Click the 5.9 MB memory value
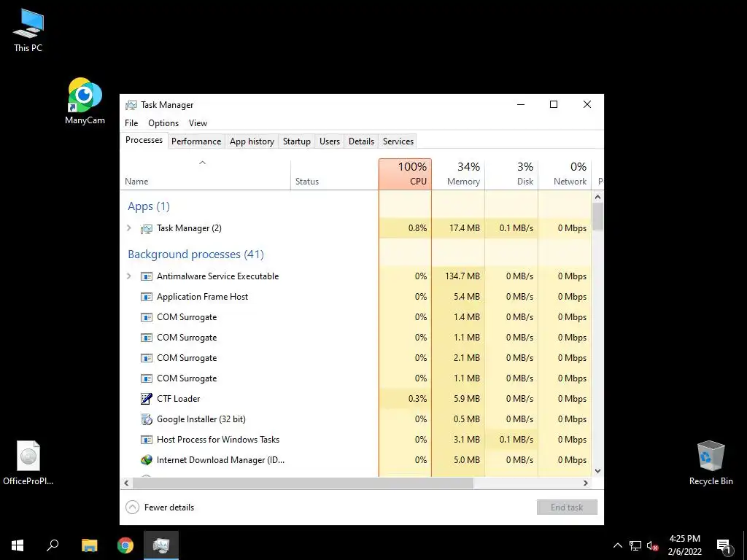The width and height of the screenshot is (747, 560). coord(466,399)
